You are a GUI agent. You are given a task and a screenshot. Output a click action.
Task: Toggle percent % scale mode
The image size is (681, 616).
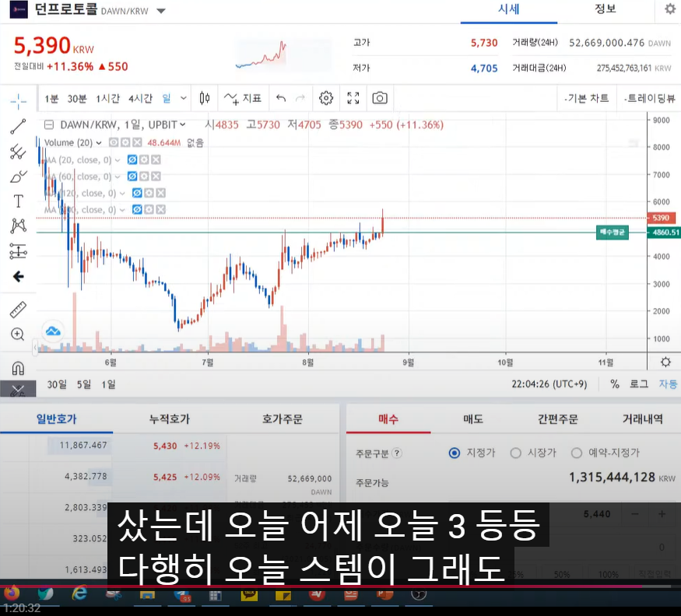[615, 383]
